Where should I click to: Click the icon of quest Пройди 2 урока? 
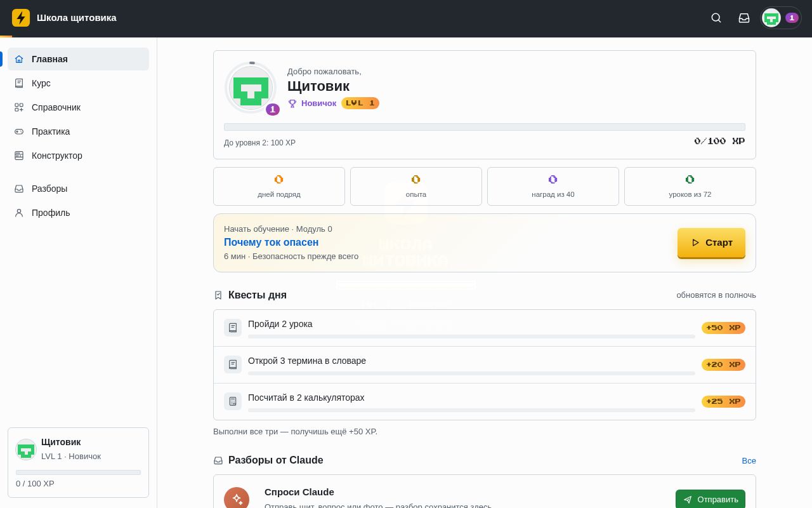pyautogui.click(x=233, y=328)
